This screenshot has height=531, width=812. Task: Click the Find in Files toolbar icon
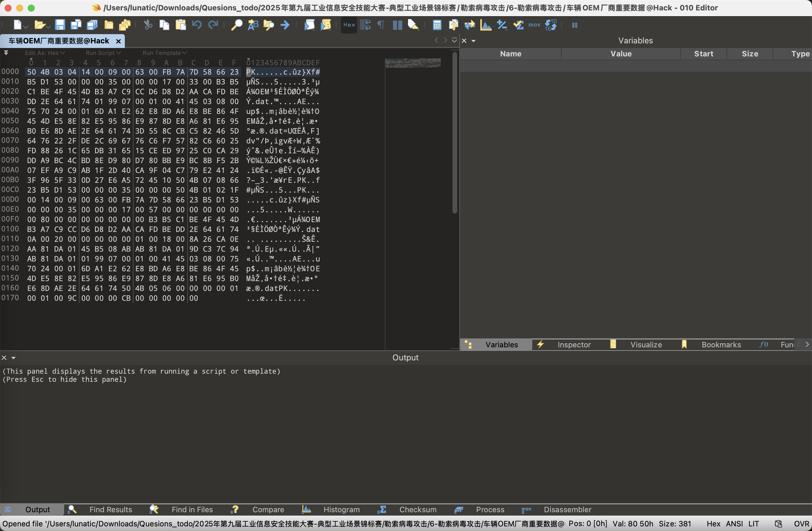click(x=269, y=25)
